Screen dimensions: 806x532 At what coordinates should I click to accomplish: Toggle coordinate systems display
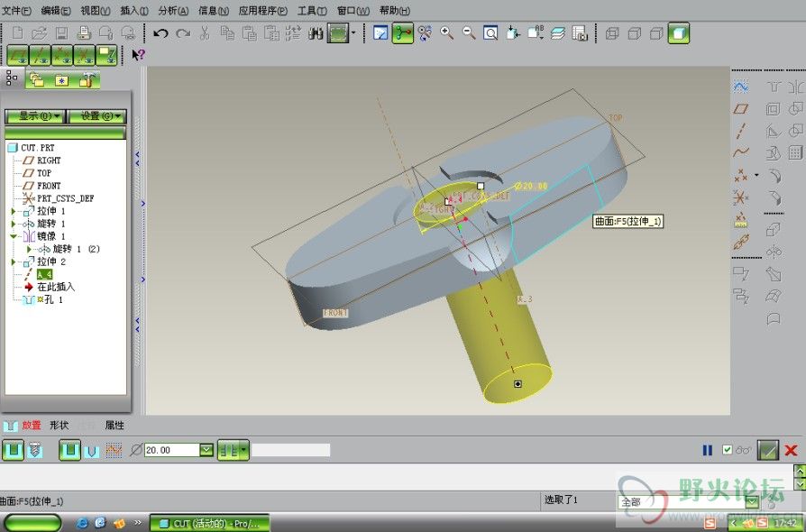[85, 55]
